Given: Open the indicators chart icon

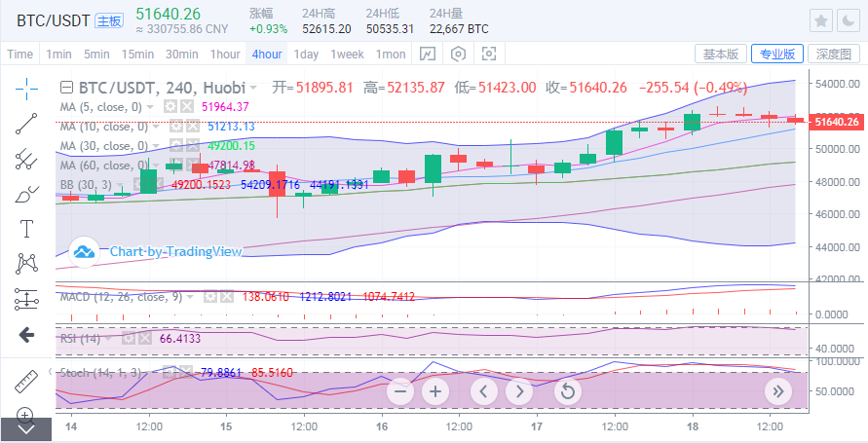Looking at the screenshot, I should point(427,54).
